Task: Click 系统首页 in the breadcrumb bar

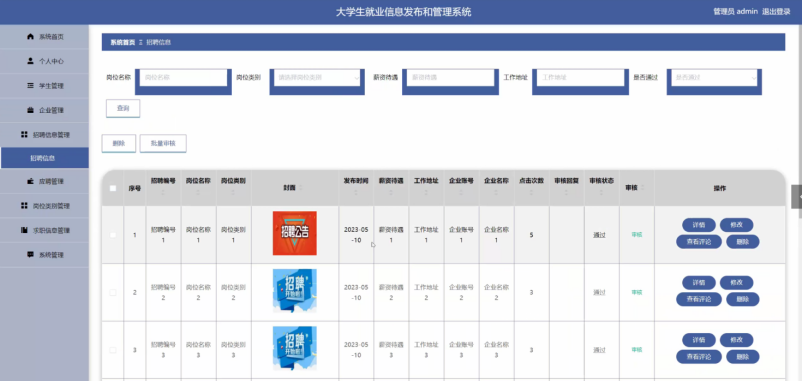Action: 123,42
